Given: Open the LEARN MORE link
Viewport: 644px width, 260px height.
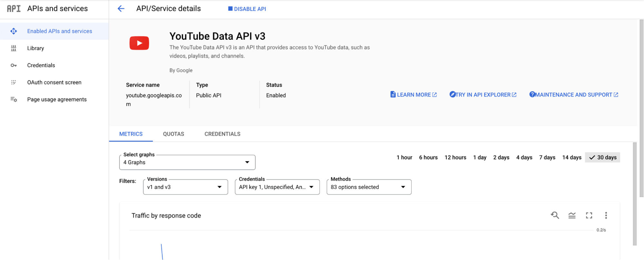Looking at the screenshot, I should [414, 95].
